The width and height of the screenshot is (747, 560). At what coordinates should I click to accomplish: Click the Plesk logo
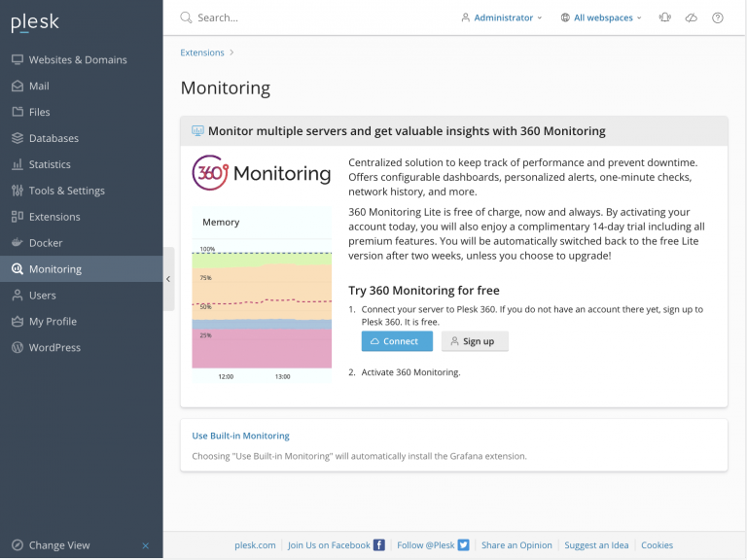(x=35, y=22)
